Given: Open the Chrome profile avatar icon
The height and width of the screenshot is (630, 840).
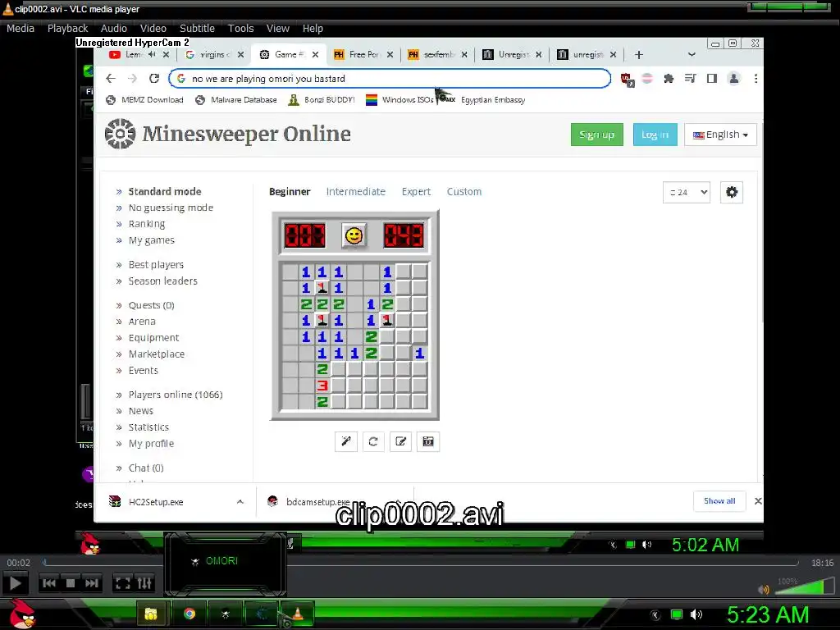Looking at the screenshot, I should pos(734,78).
